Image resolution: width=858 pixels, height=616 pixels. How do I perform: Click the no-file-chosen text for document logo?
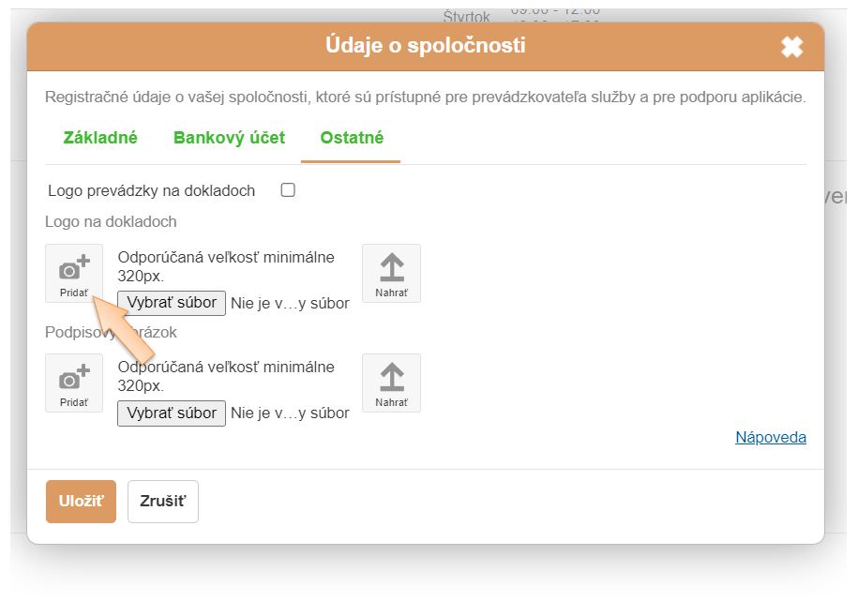(290, 303)
